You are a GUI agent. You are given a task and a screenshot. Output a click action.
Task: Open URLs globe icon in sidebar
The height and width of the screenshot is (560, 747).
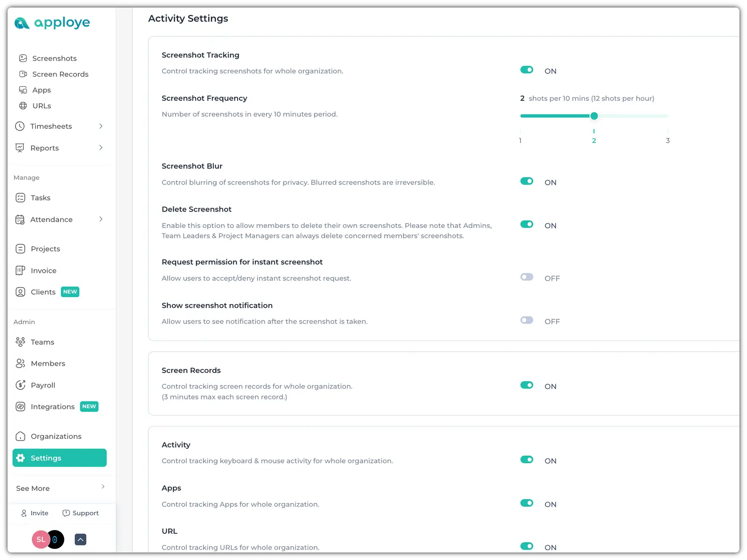coord(23,106)
